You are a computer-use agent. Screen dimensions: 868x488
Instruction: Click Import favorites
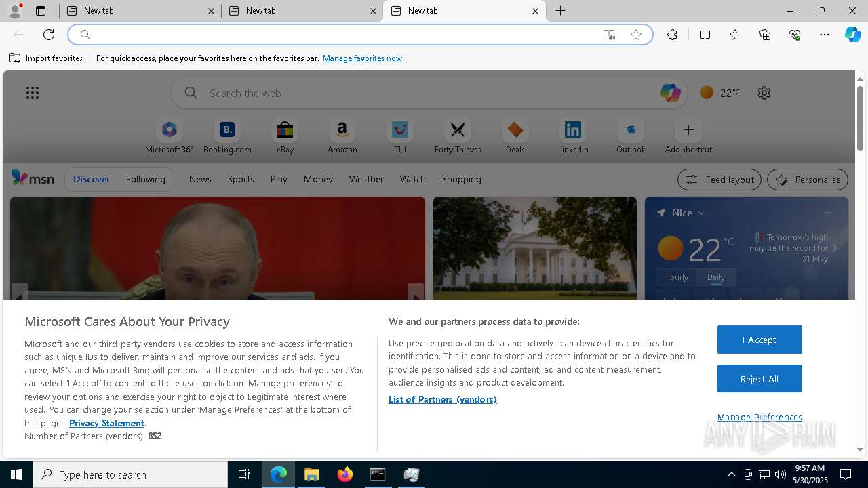pos(46,58)
